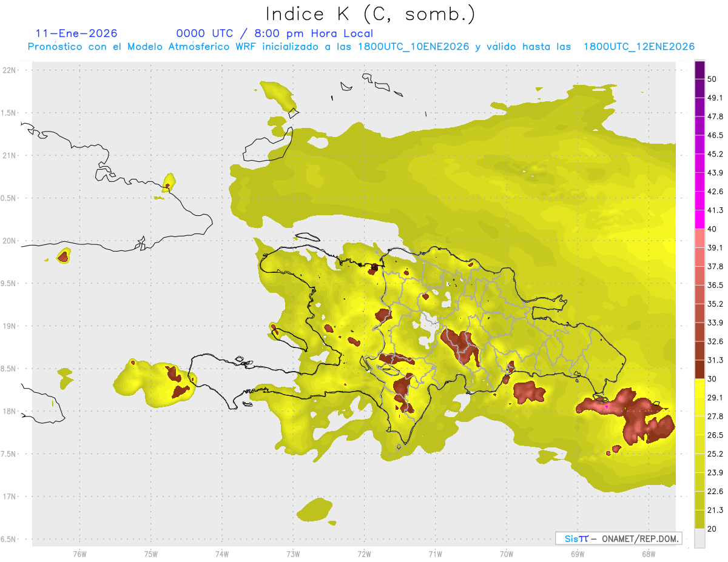Click the legend value '40'
Screen dimensions: 728x562
click(x=712, y=229)
